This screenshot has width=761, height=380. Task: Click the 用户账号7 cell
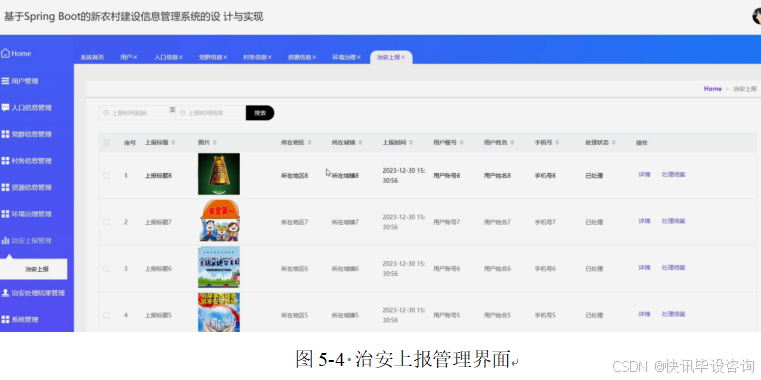pyautogui.click(x=447, y=222)
